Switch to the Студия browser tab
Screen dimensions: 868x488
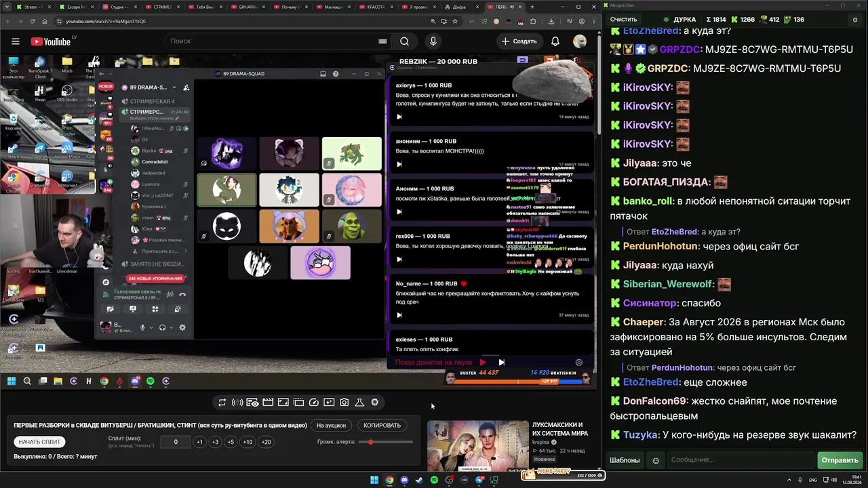[x=120, y=7]
